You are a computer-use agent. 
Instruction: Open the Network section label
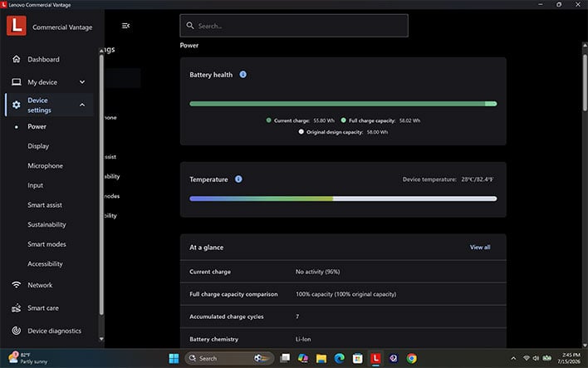[x=40, y=285]
